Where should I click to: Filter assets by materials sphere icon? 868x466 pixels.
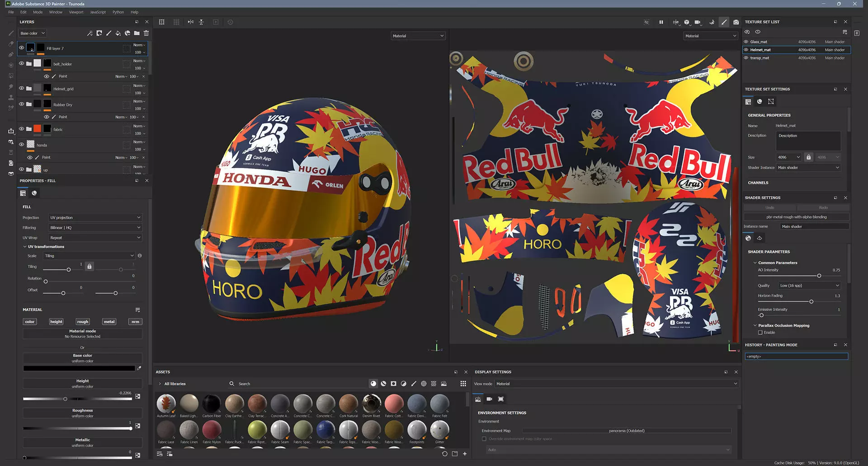point(373,384)
